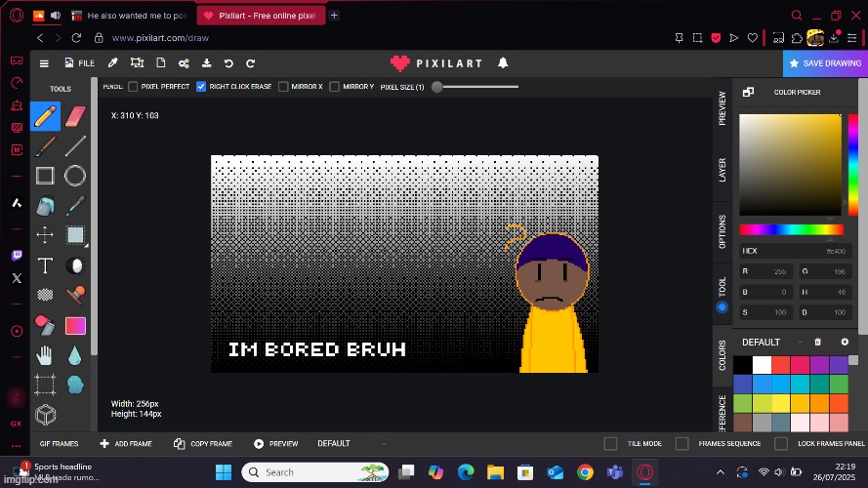Click the Save Drawing button
Image resolution: width=868 pixels, height=488 pixels.
[825, 63]
